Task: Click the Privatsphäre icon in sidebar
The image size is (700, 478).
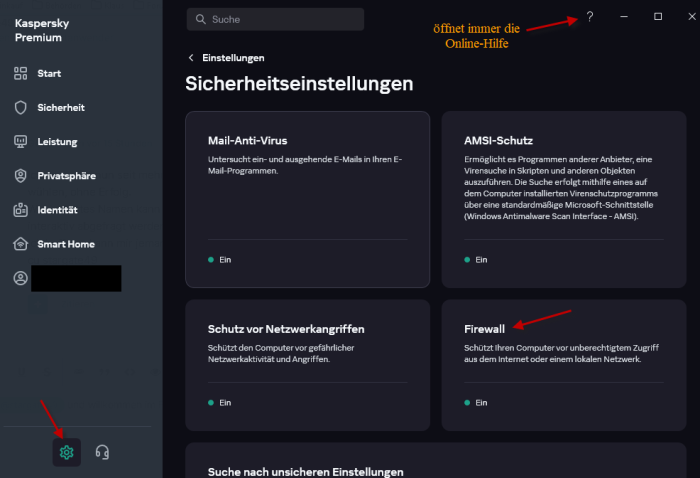Action: coord(21,176)
